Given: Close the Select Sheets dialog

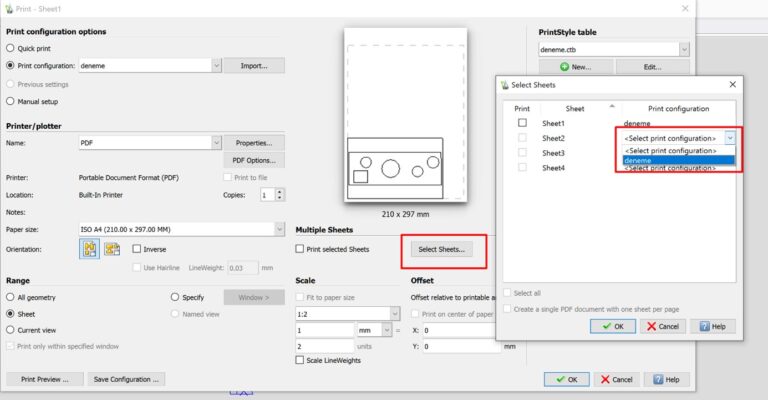Looking at the screenshot, I should click(x=732, y=85).
